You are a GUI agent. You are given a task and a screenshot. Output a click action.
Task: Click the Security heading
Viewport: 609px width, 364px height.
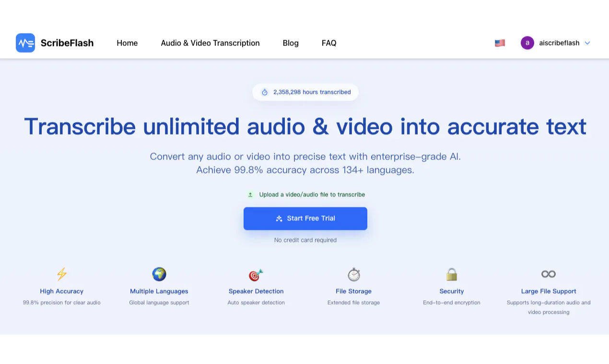[452, 291]
